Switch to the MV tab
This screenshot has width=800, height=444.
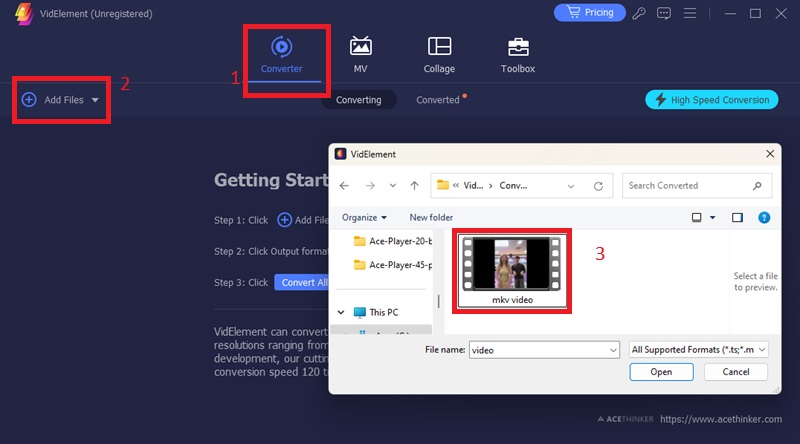coord(360,55)
